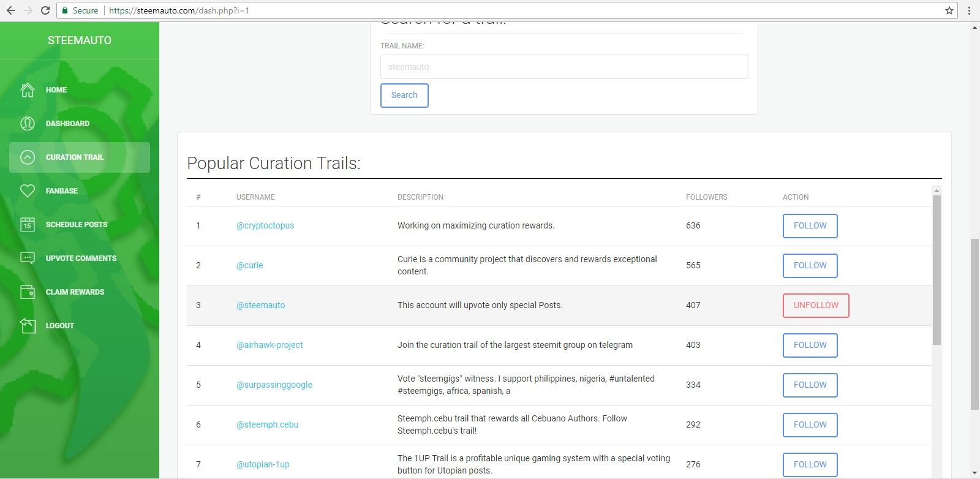
Task: Bookmark page with the star icon
Action: click(x=949, y=10)
